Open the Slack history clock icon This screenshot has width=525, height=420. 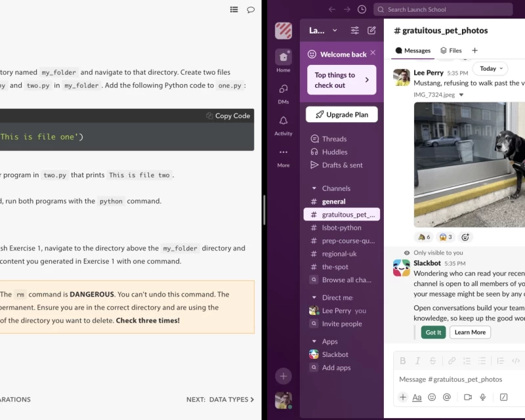362,9
